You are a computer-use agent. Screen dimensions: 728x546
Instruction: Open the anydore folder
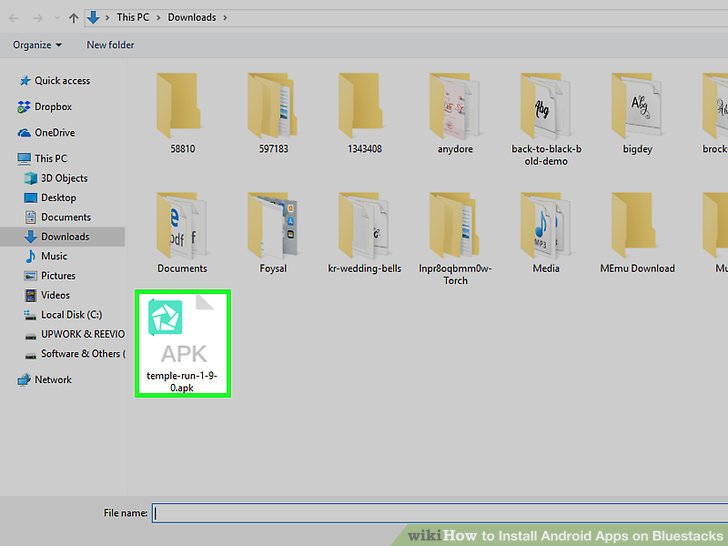454,106
